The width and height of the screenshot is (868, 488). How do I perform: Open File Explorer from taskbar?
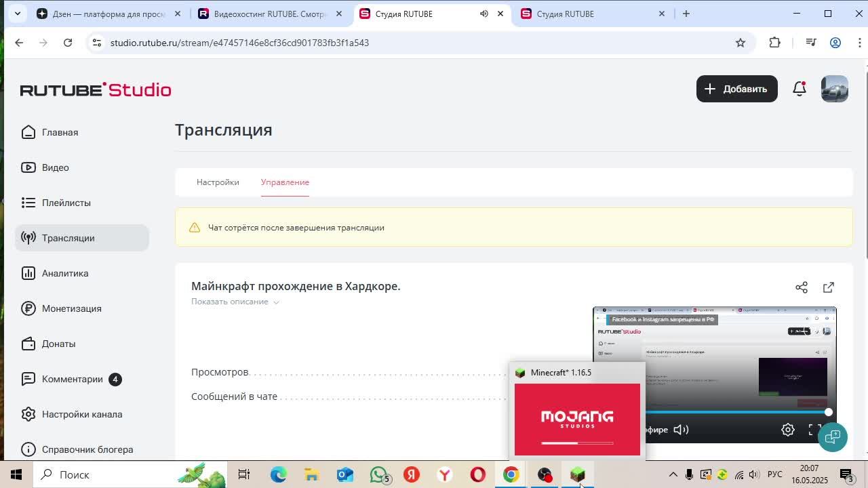tap(311, 474)
